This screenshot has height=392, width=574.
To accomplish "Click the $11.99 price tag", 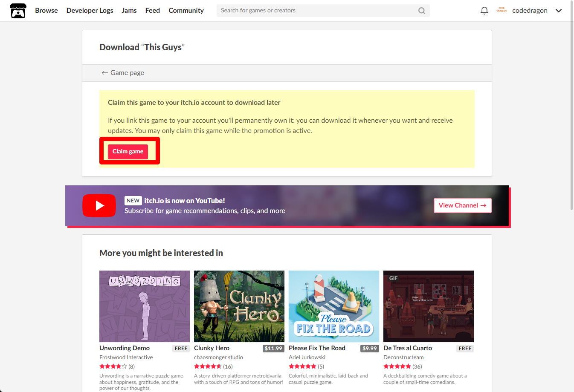I will tap(273, 349).
